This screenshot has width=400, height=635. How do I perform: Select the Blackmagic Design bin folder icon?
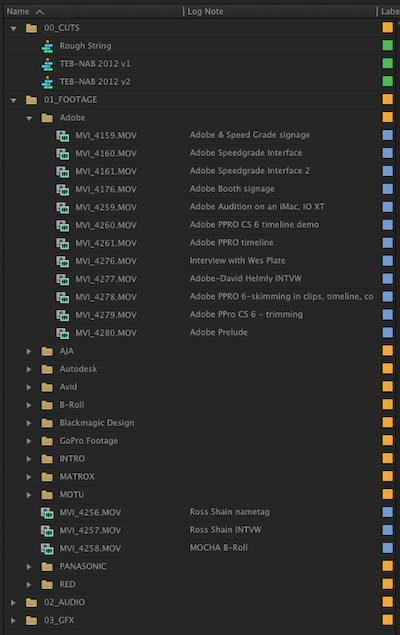point(47,423)
